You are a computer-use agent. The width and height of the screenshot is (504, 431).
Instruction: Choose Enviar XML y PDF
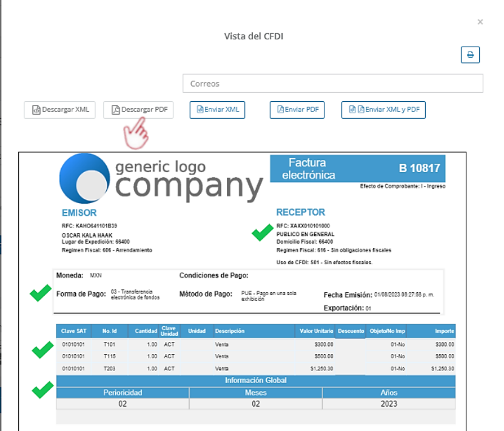383,110
